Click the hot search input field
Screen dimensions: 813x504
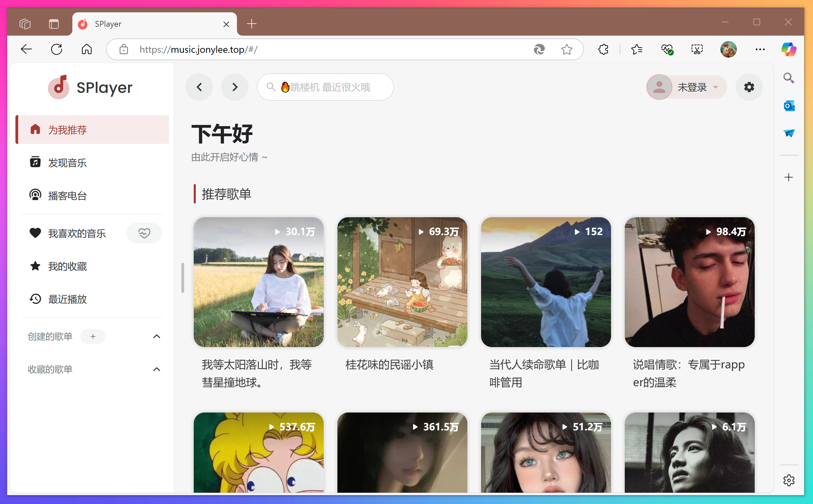click(325, 87)
